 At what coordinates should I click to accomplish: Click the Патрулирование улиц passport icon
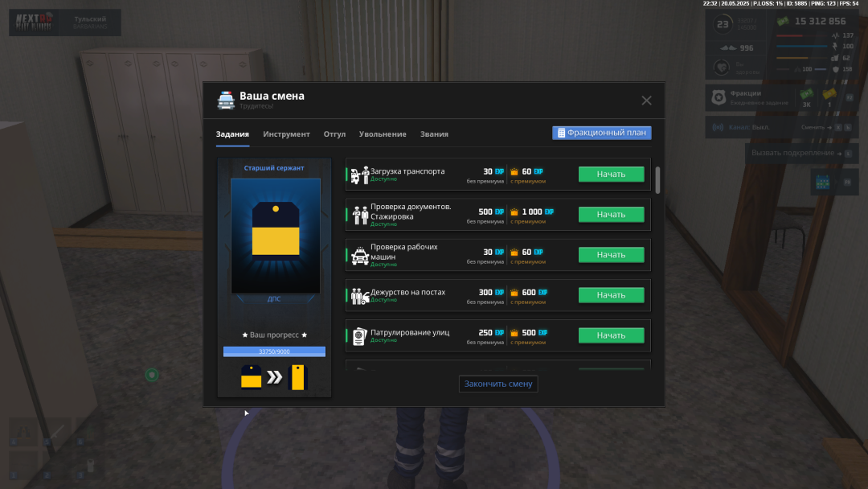point(360,336)
